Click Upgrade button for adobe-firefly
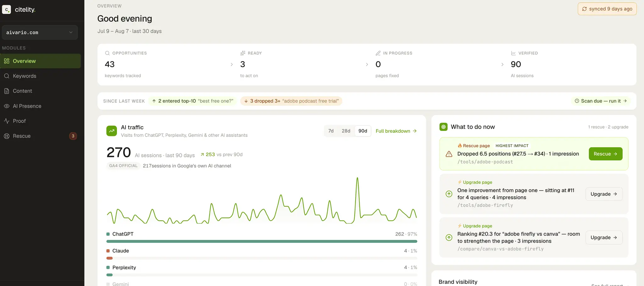This screenshot has width=644, height=286. coord(604,194)
